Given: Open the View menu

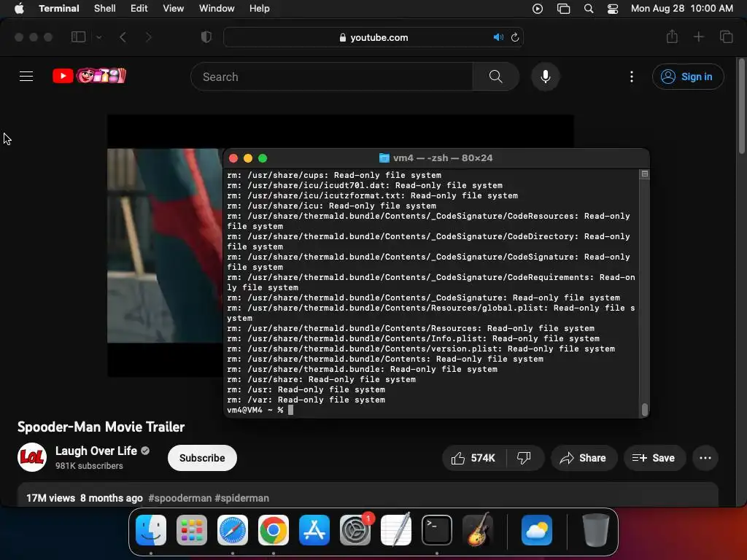Looking at the screenshot, I should [174, 9].
